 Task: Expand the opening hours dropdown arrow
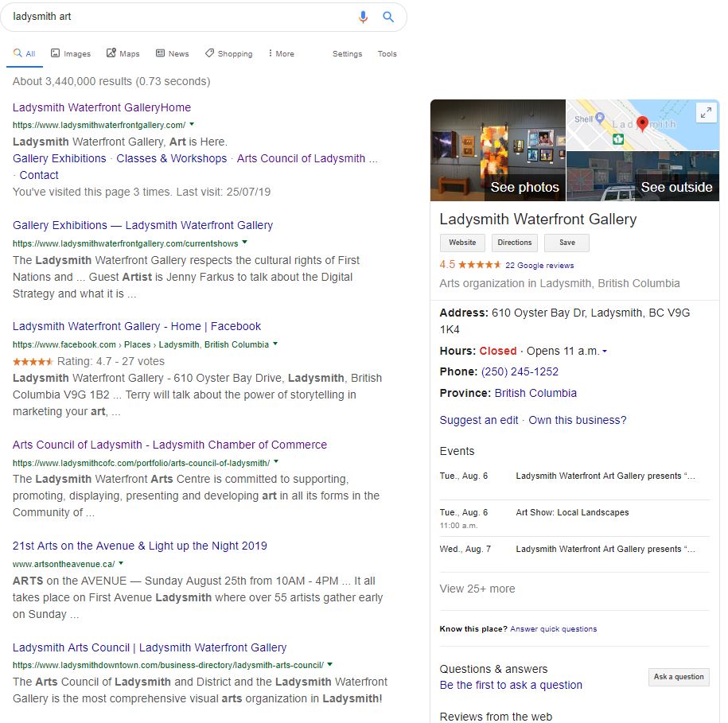605,352
